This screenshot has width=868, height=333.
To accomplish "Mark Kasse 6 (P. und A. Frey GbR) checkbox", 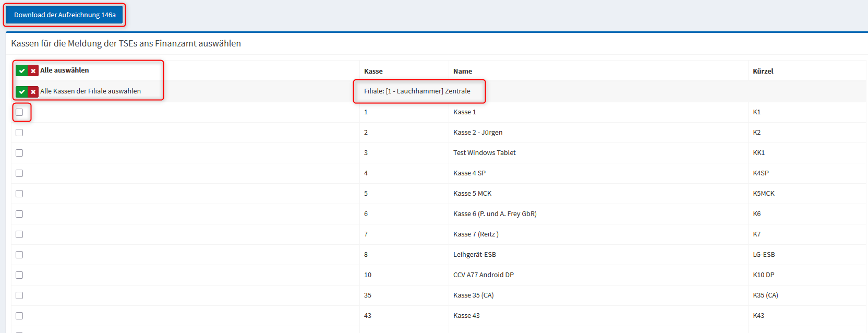I will (19, 214).
